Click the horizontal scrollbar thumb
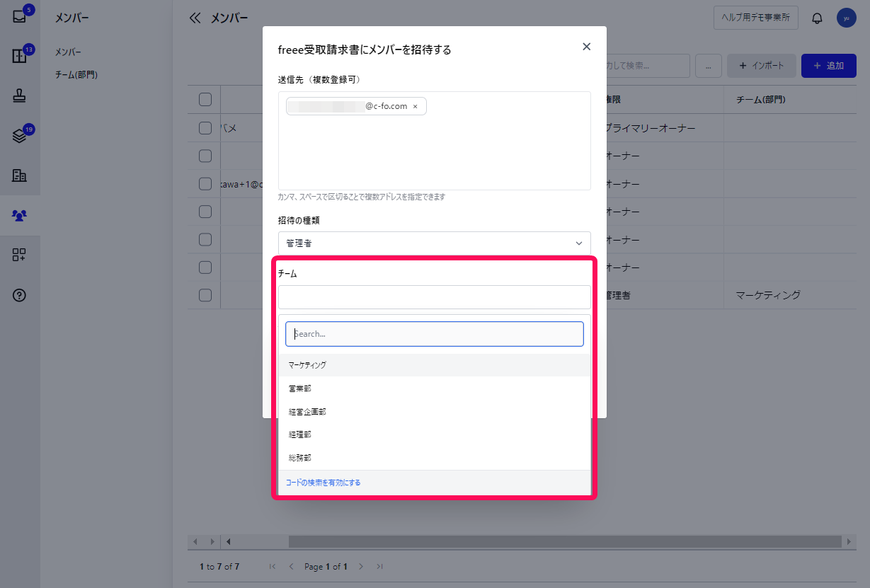 (x=566, y=541)
